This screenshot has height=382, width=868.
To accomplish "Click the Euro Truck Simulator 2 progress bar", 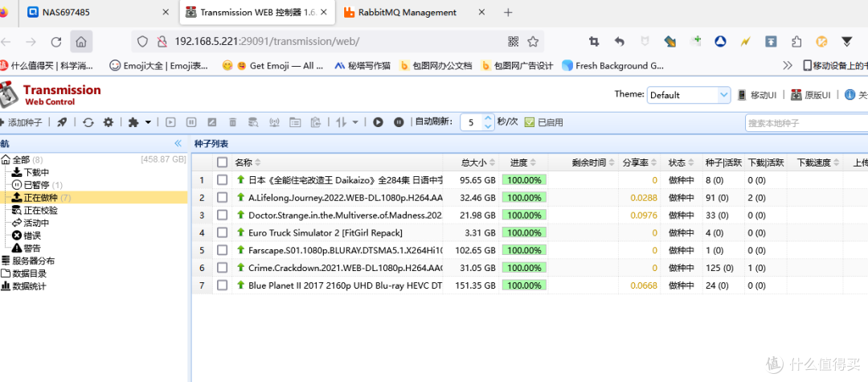I will tap(524, 232).
